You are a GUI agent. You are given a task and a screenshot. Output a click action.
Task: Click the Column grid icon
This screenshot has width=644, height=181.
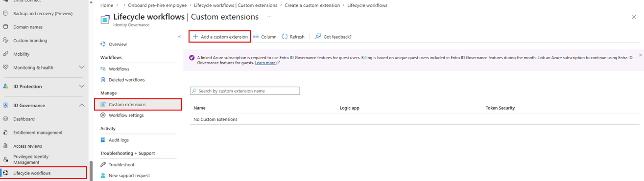[256, 37]
